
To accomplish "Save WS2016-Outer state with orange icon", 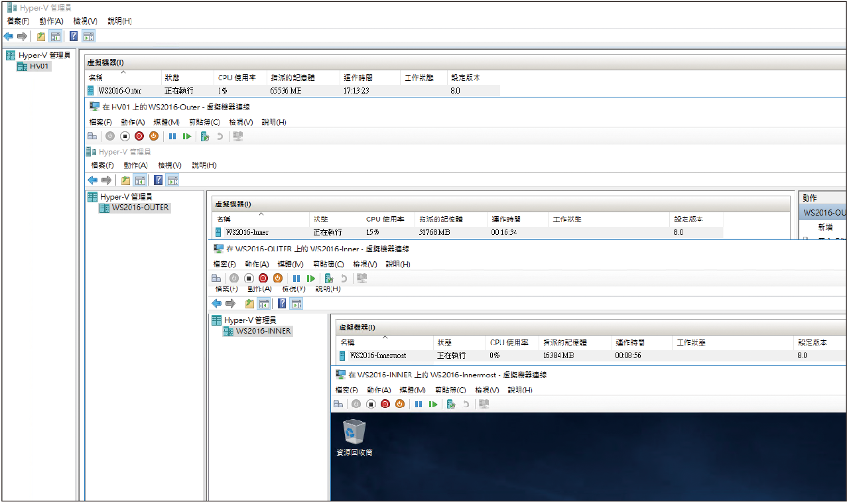I will point(154,136).
